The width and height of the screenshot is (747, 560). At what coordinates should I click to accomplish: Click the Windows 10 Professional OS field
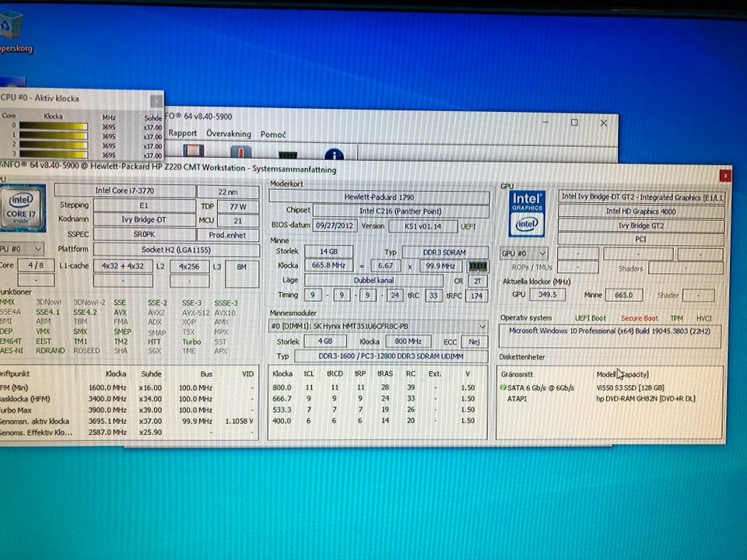point(610,336)
